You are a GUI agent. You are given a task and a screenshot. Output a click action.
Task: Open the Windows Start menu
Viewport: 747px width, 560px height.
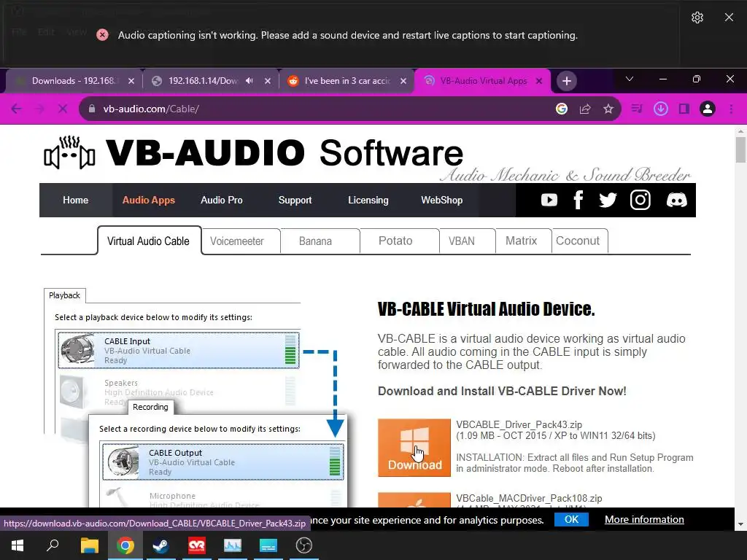pos(18,545)
